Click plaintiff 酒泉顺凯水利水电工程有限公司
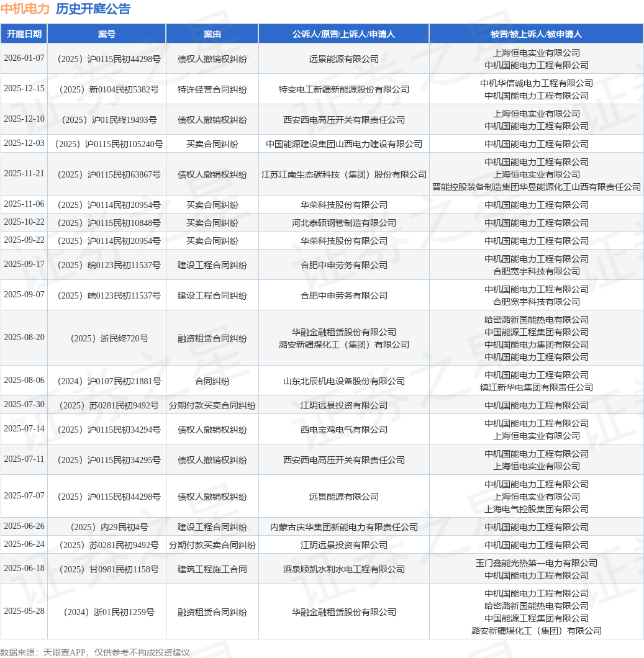Screen dimensions: 644x658 pyautogui.click(x=344, y=570)
